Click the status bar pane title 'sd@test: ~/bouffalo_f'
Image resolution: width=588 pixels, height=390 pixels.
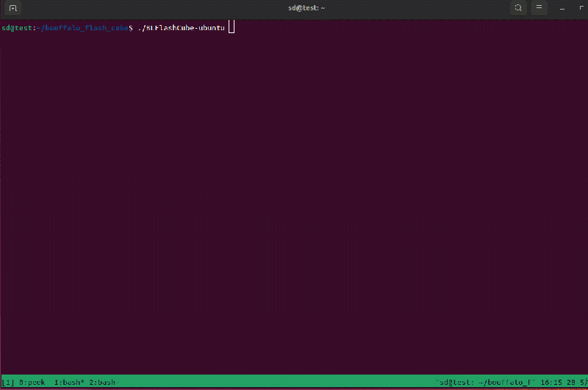(485, 383)
